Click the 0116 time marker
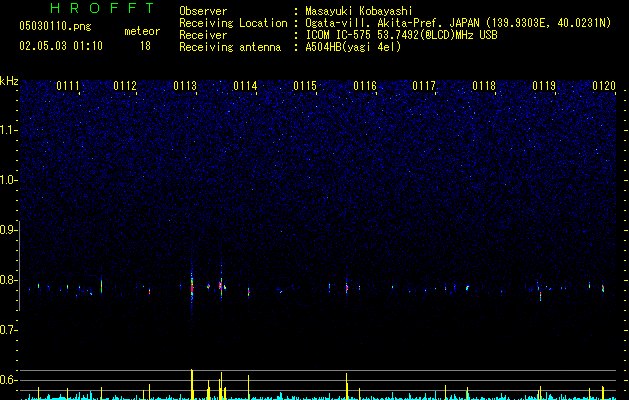This screenshot has width=629, height=400. (x=365, y=86)
